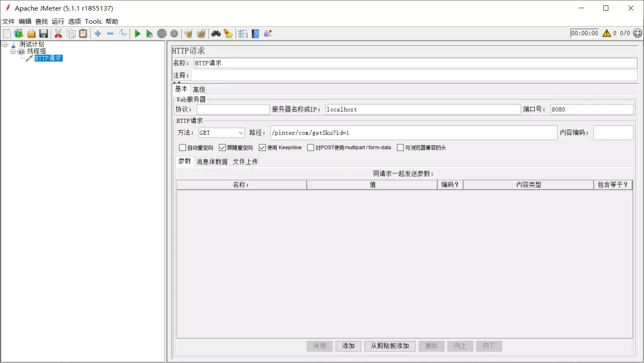Click the Toggle enable/disable icon
Image resolution: width=644 pixels, height=363 pixels.
[x=122, y=33]
